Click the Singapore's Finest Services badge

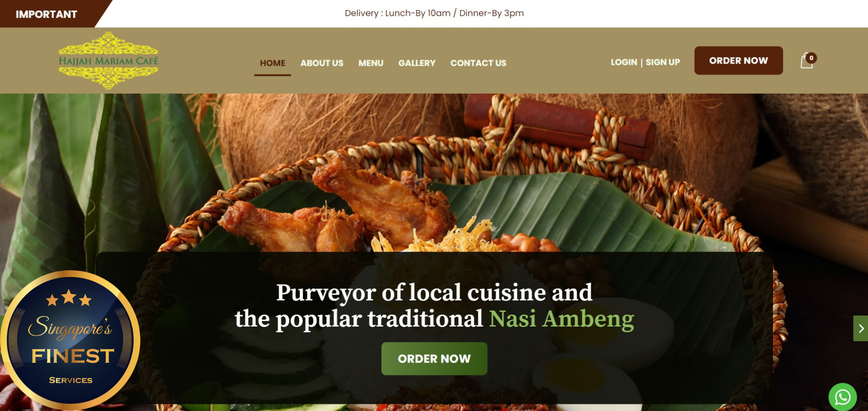70,340
